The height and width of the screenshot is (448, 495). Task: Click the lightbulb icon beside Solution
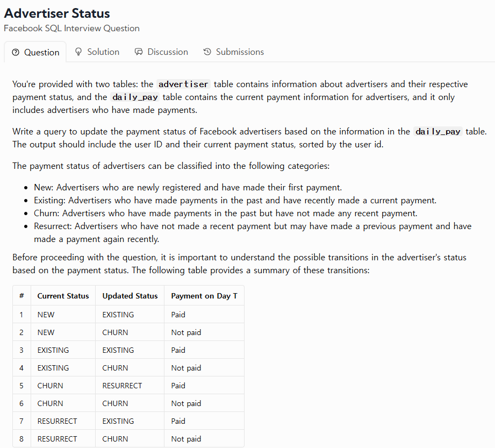(78, 52)
